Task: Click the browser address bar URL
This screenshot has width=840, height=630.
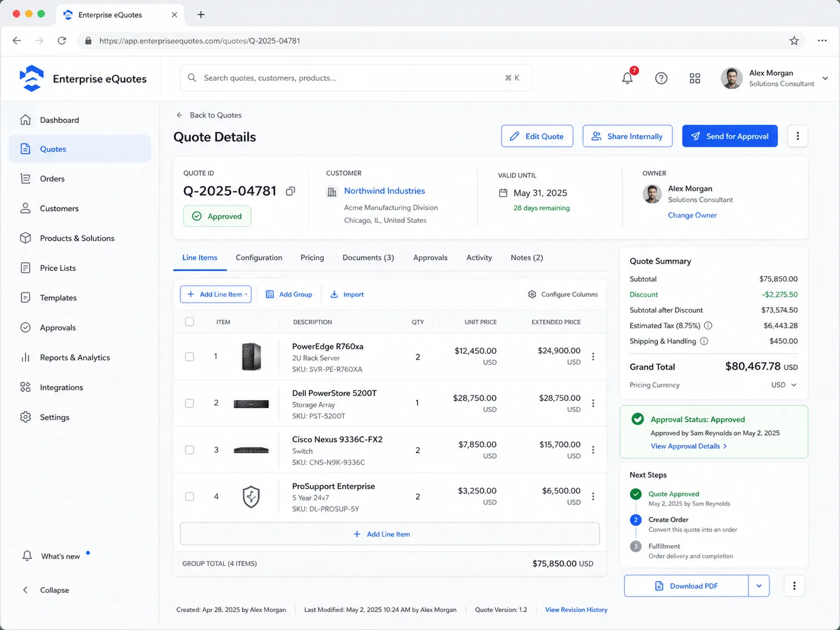Action: point(200,41)
